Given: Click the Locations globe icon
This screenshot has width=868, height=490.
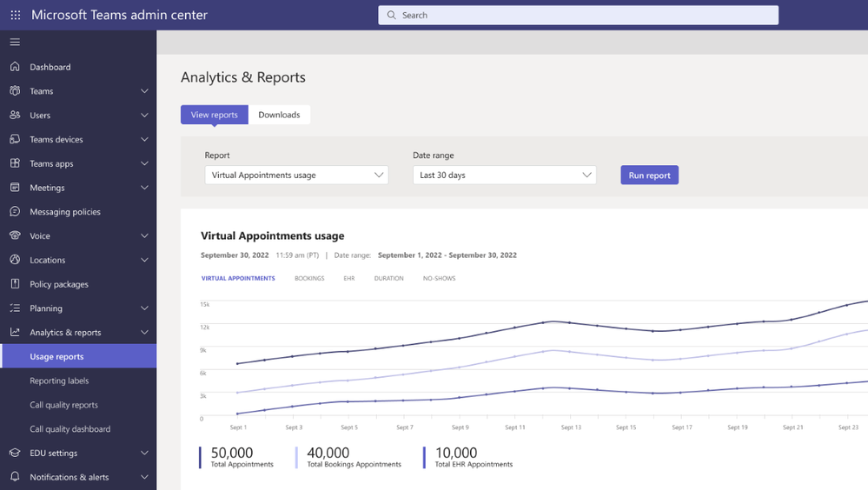Looking at the screenshot, I should [15, 260].
